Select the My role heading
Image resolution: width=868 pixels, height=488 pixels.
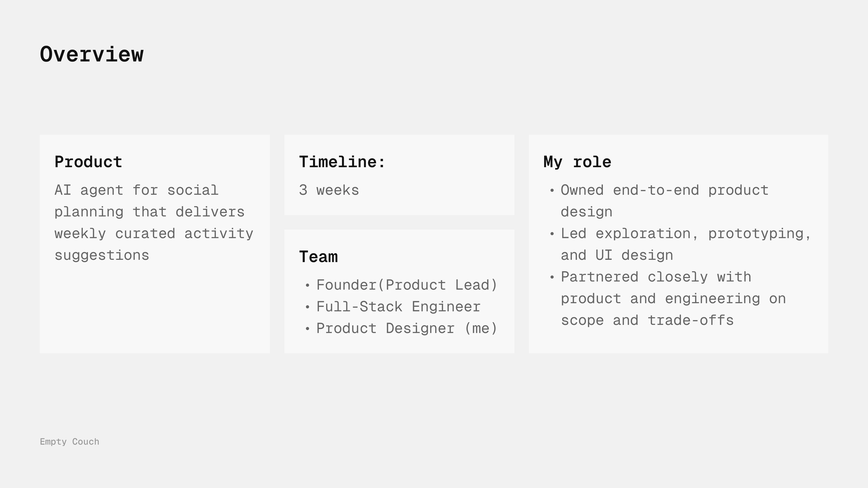point(577,162)
